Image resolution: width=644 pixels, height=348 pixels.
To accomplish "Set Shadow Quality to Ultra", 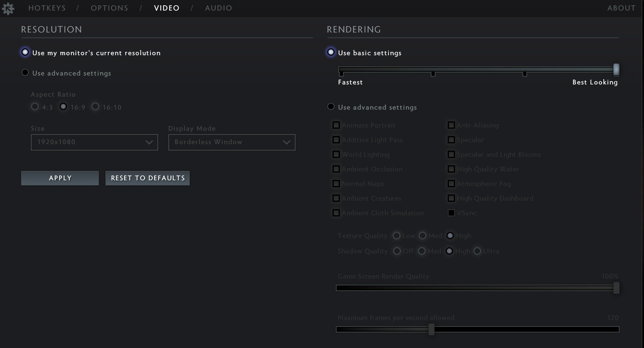I will pos(477,251).
